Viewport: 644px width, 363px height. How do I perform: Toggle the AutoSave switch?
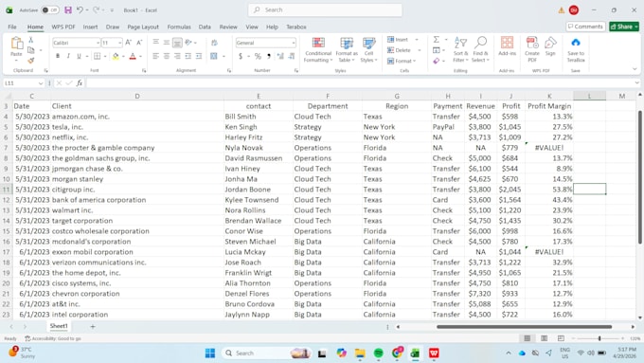click(50, 9)
